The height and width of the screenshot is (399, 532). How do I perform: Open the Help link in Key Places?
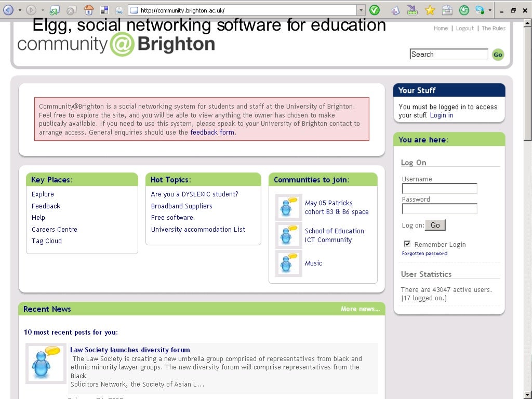point(38,218)
